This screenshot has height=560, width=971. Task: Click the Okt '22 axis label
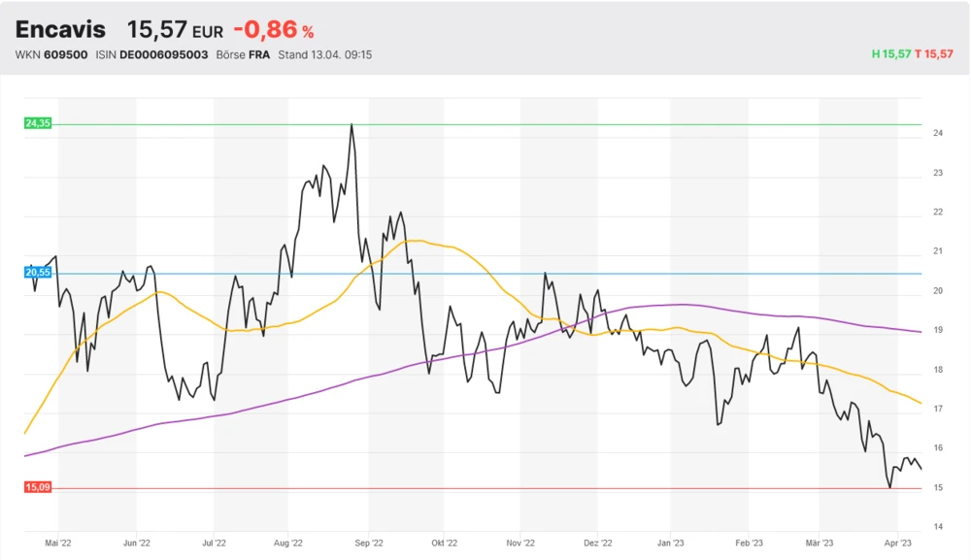click(444, 543)
